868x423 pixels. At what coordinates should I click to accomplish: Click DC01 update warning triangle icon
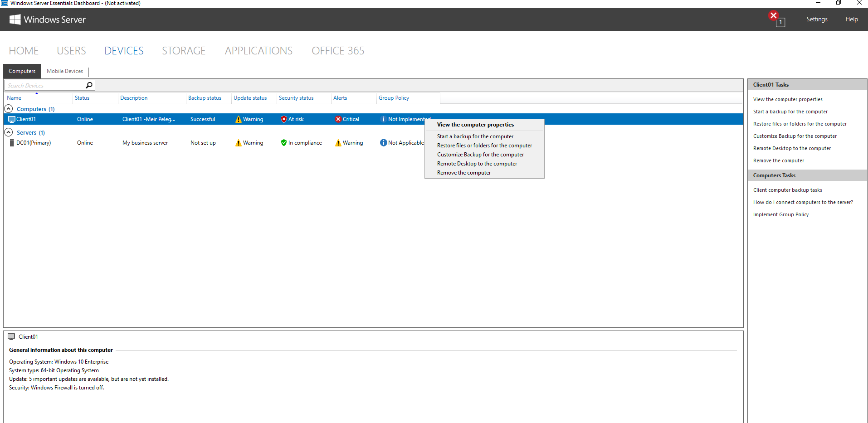(239, 143)
